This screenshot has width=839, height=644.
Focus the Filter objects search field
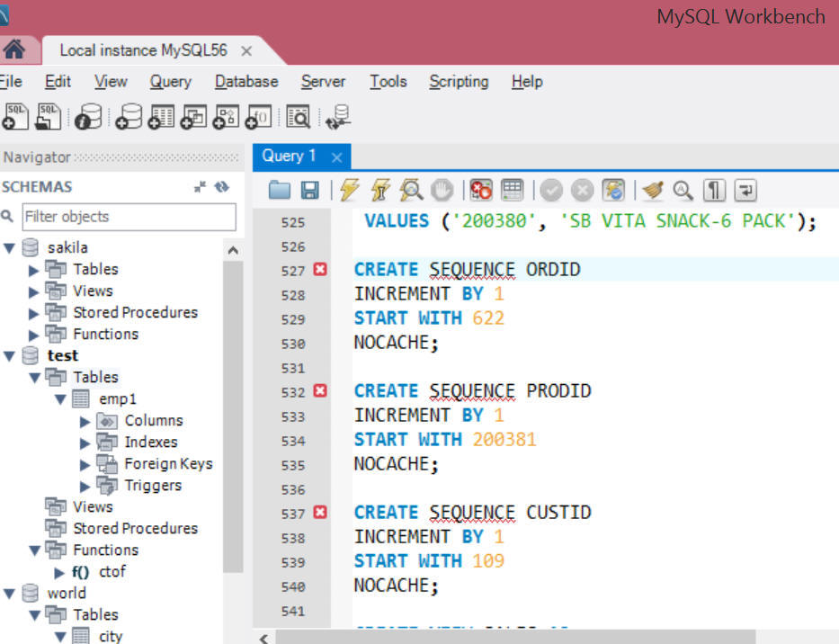129,217
